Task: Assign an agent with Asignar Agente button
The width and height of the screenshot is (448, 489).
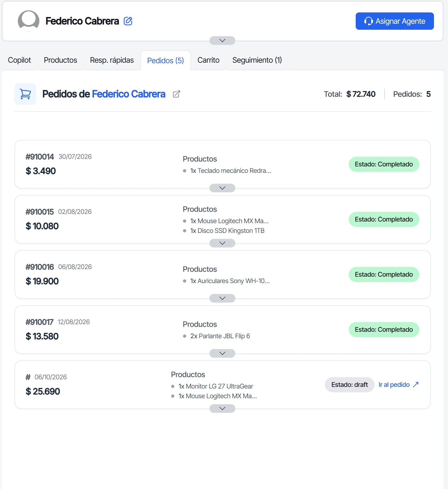Action: tap(395, 21)
